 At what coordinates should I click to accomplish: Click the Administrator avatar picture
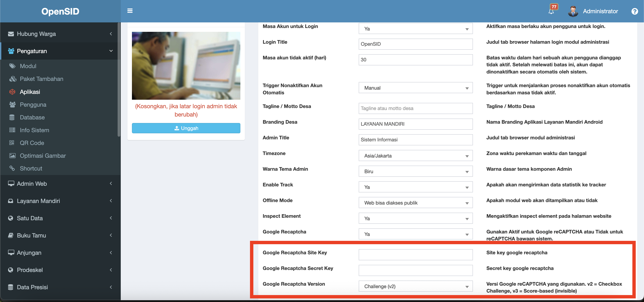pyautogui.click(x=572, y=11)
